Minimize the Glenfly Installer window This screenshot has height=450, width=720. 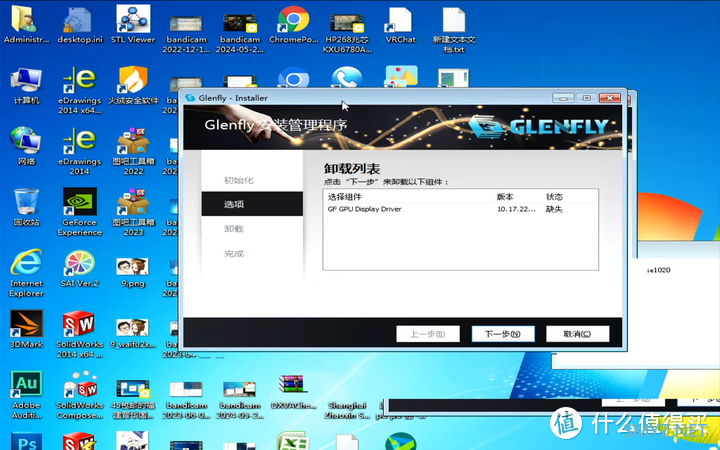click(x=563, y=98)
